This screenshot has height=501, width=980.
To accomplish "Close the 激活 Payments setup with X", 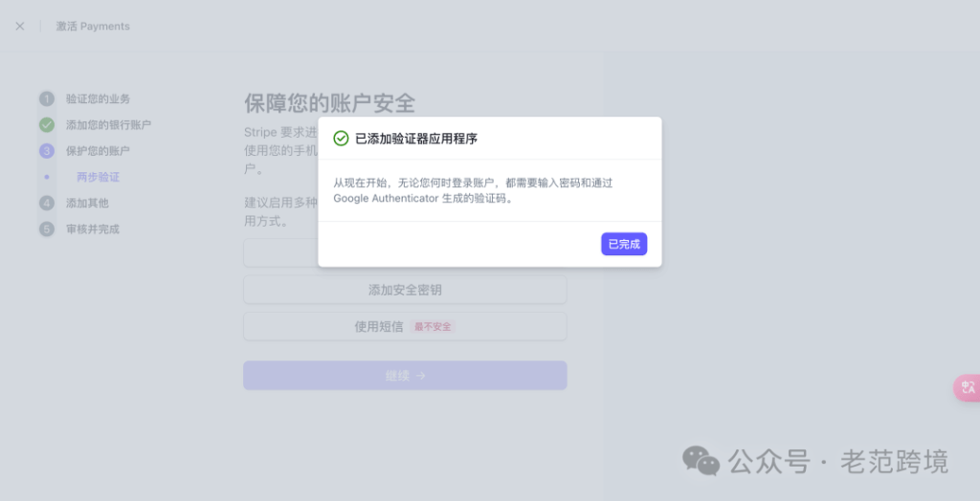I will pos(20,26).
